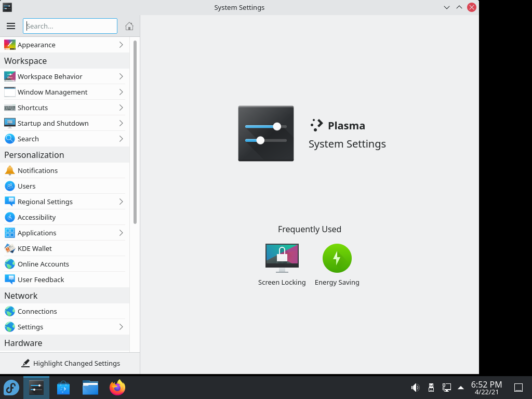The image size is (532, 399).
Task: Open KDE Wallet settings
Action: tap(64, 248)
